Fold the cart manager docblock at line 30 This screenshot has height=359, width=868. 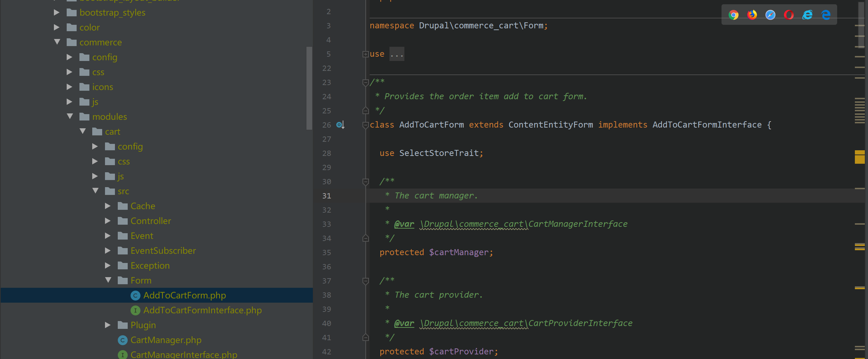[365, 182]
